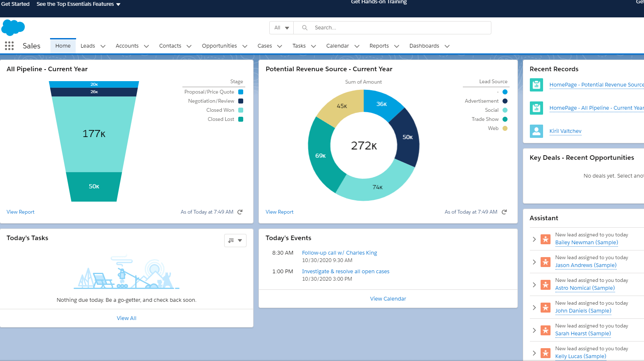This screenshot has height=361, width=644.
Task: Click the lead icon beside Bailey Newman
Action: tap(546, 239)
